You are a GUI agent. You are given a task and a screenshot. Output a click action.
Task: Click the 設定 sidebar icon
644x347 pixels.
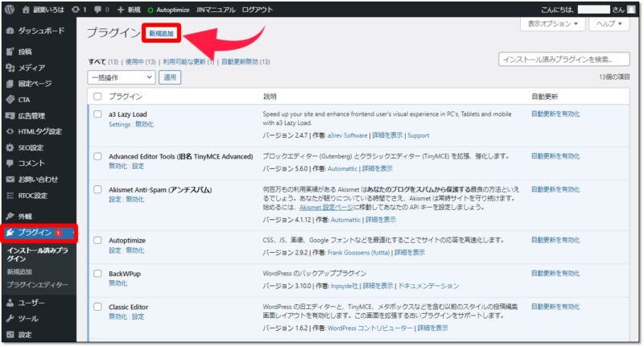tap(10, 335)
